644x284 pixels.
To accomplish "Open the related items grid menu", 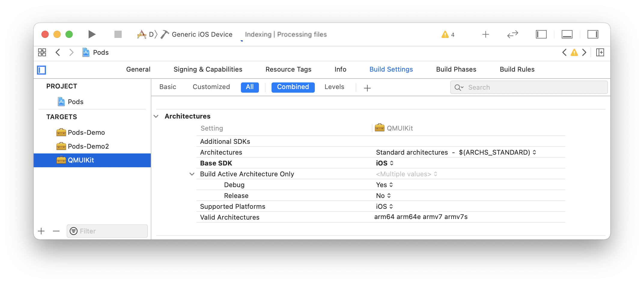I will [x=42, y=52].
